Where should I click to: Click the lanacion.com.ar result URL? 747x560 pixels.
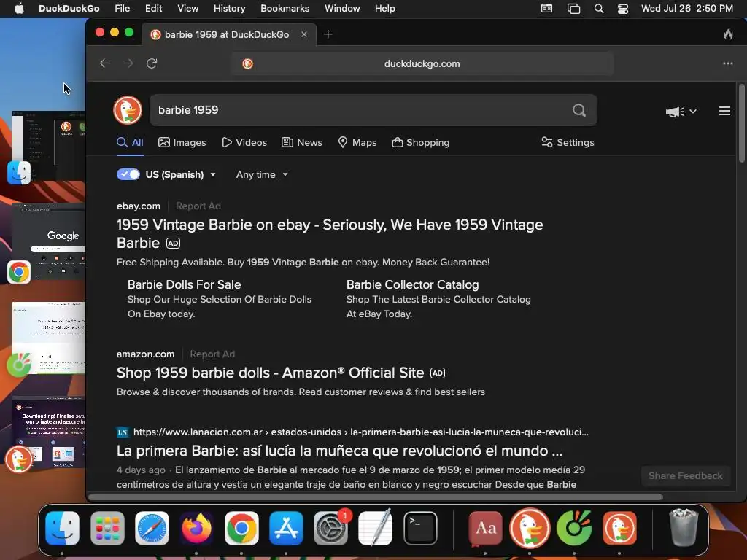(x=360, y=432)
